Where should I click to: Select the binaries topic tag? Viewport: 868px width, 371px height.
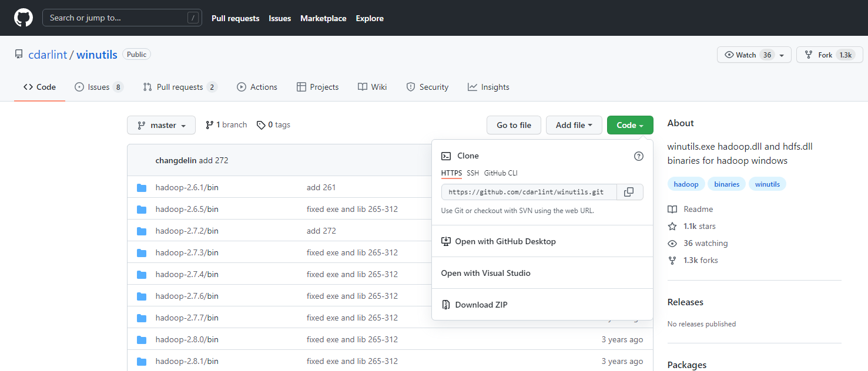727,184
